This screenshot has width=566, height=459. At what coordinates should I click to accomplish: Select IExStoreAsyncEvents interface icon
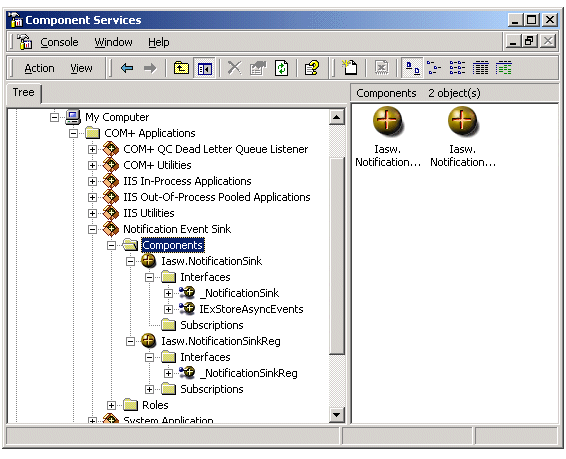[x=187, y=308]
